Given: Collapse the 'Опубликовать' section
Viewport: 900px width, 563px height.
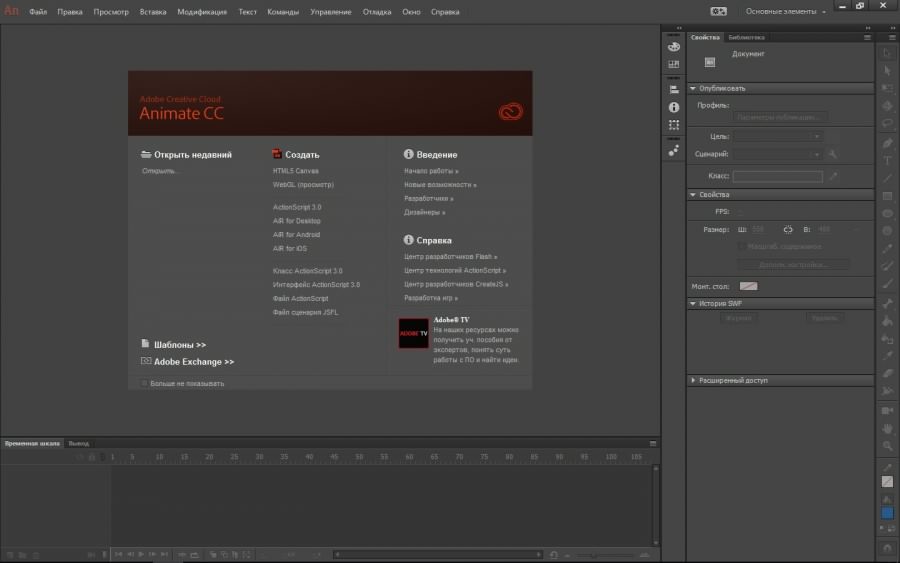Looking at the screenshot, I should coord(694,88).
